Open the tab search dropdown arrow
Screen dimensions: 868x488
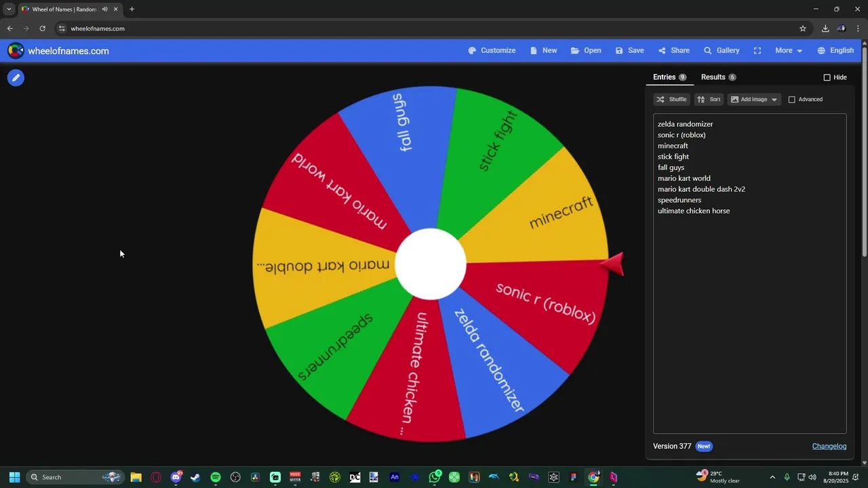(x=9, y=9)
